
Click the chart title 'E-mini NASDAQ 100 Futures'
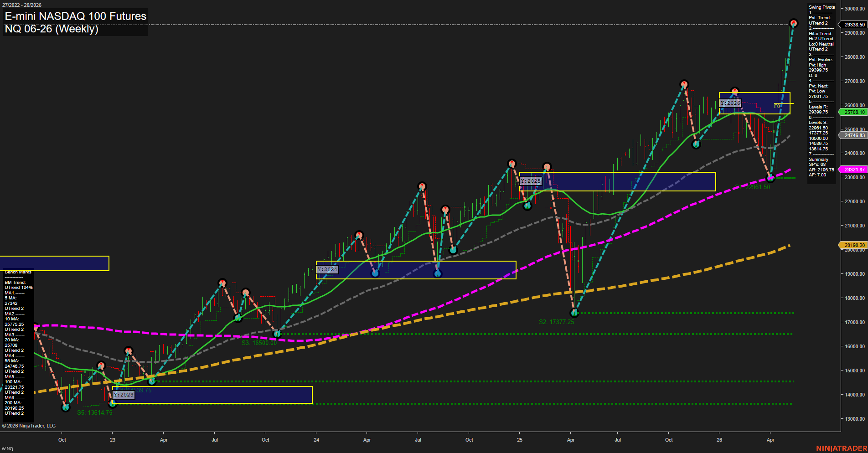pyautogui.click(x=76, y=16)
